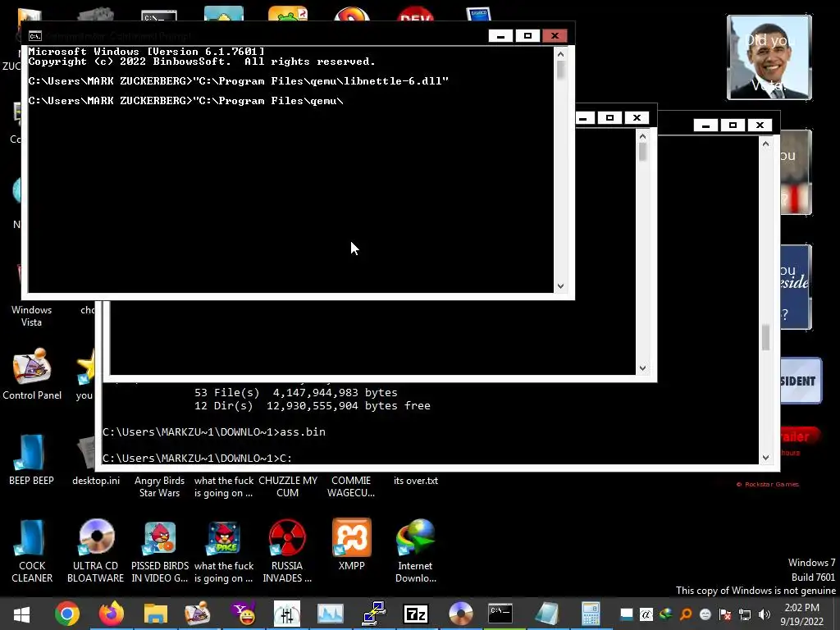Click the volume speaker tray icon

(765, 614)
